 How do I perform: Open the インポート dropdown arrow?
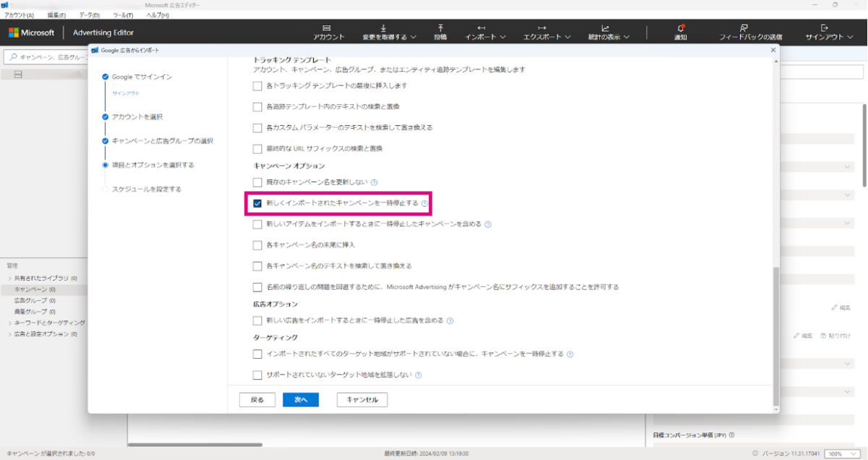503,37
